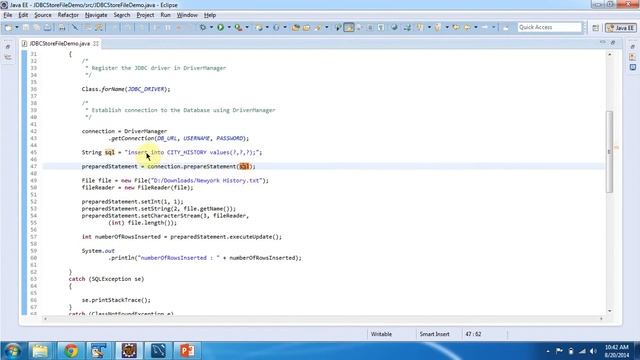Click the Open Type folder icon

point(296,27)
